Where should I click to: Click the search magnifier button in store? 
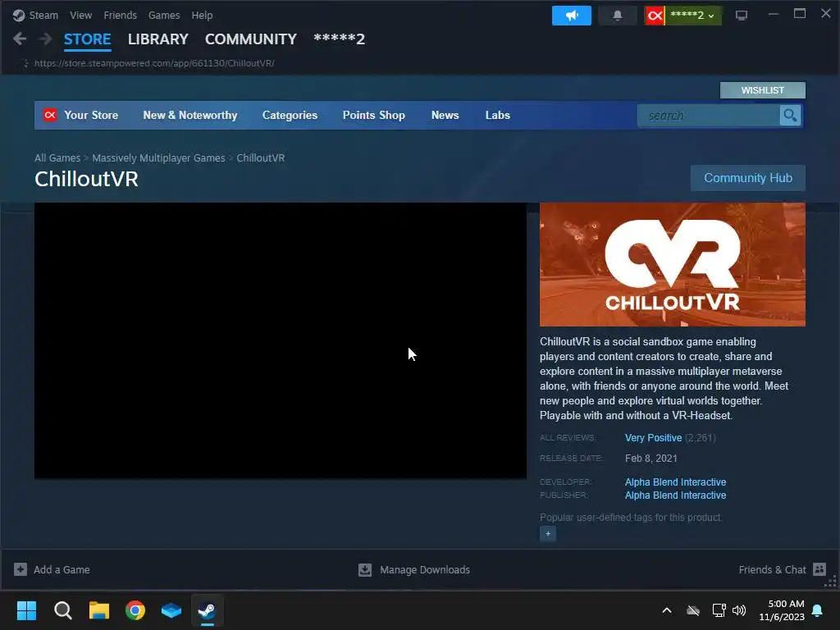pos(790,115)
